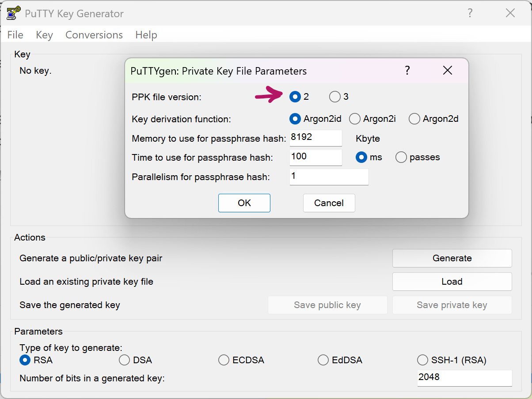Cancel the private key file parameters dialog

pyautogui.click(x=329, y=203)
